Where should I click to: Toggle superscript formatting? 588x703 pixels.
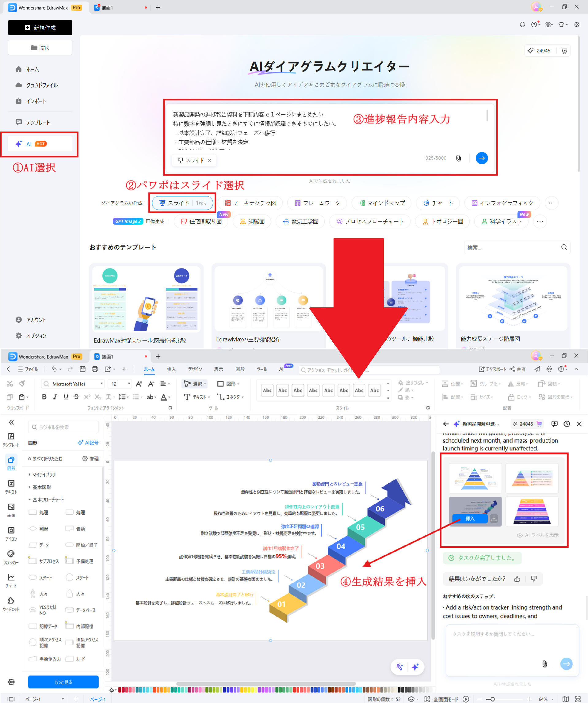tap(87, 397)
